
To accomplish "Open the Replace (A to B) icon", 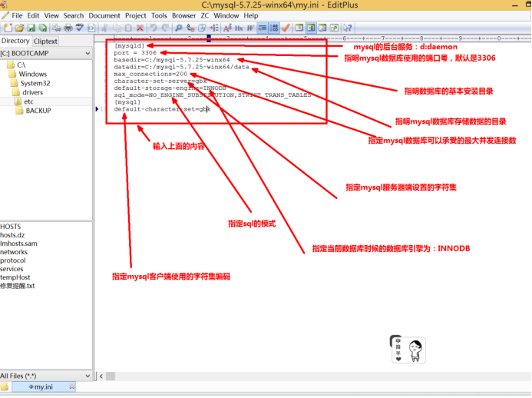I will coord(190,28).
